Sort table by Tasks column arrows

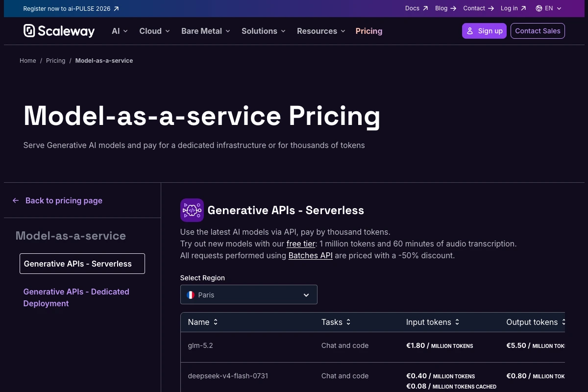(348, 322)
